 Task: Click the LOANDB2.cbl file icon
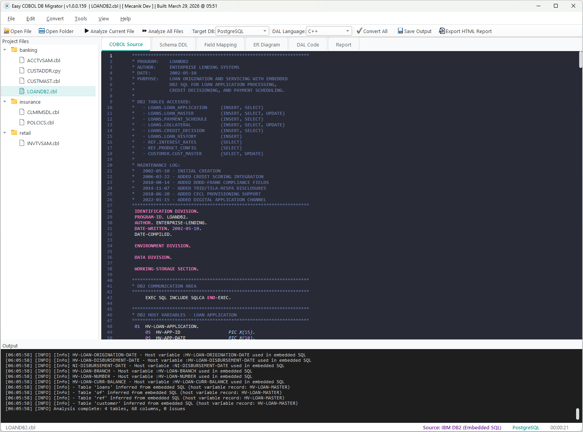22,91
